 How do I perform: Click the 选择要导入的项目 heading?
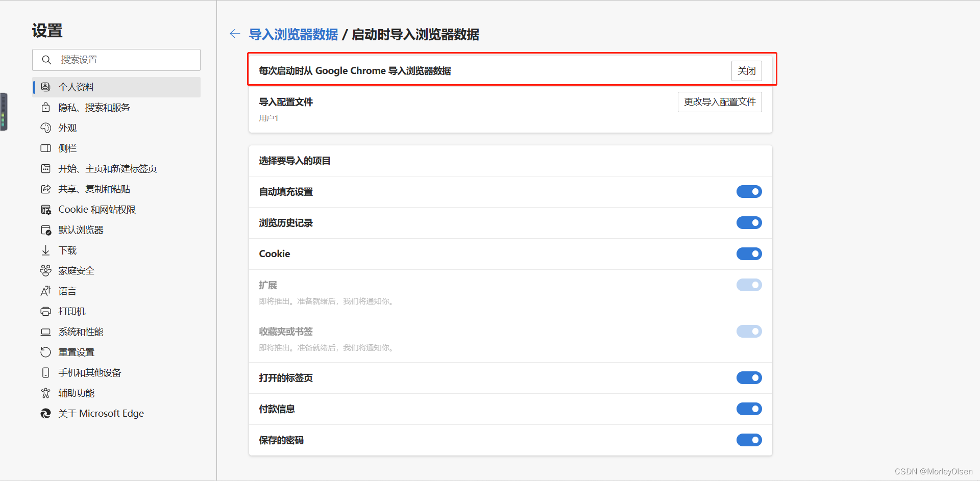(x=295, y=161)
